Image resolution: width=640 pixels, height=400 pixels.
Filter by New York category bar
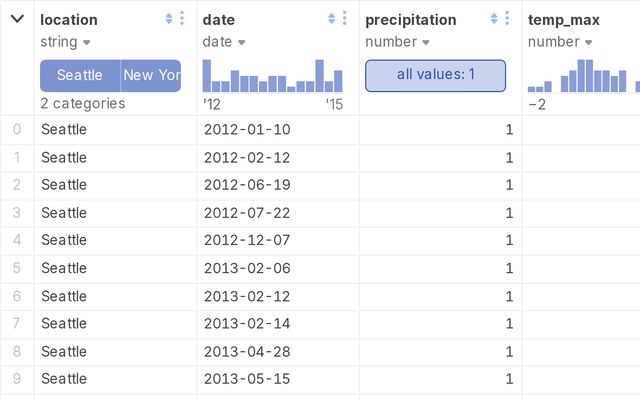pyautogui.click(x=151, y=75)
